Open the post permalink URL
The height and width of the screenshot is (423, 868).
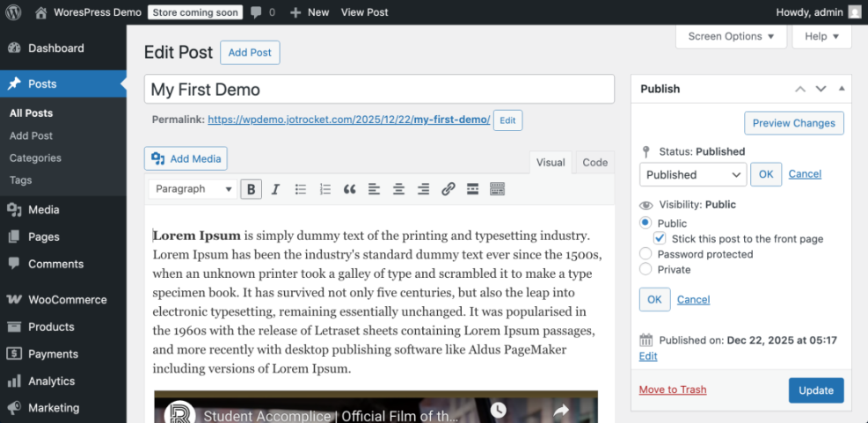click(x=349, y=120)
